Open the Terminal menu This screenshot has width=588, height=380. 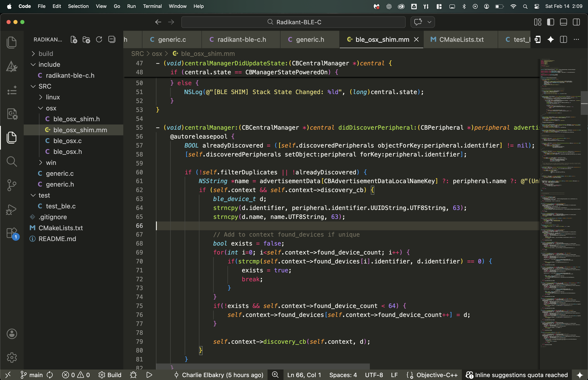click(x=152, y=6)
